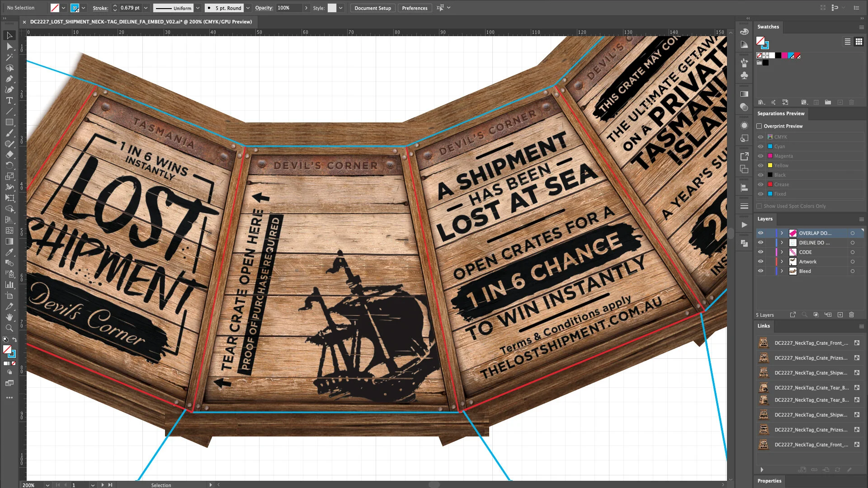This screenshot has height=488, width=868.
Task: Select the Free Transform tool
Action: (9, 198)
